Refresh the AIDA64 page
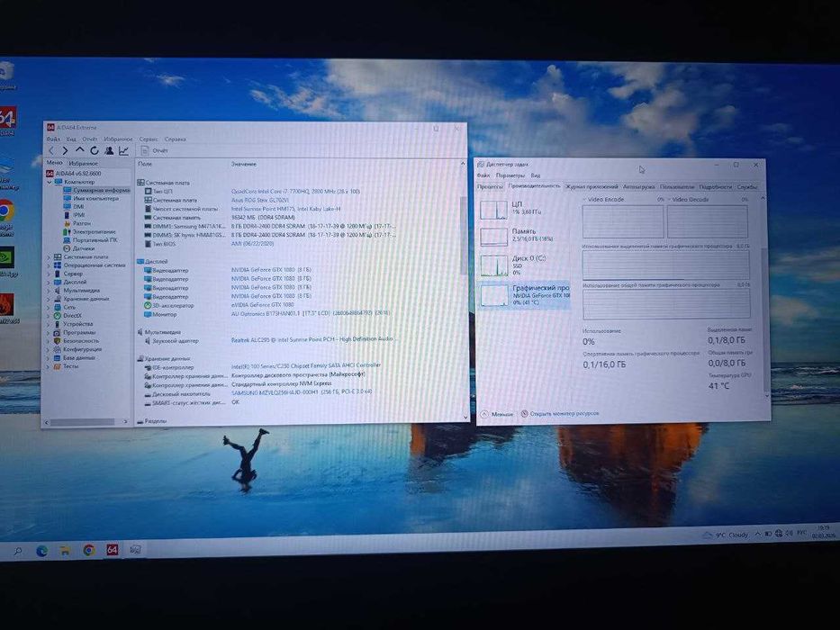 95,151
